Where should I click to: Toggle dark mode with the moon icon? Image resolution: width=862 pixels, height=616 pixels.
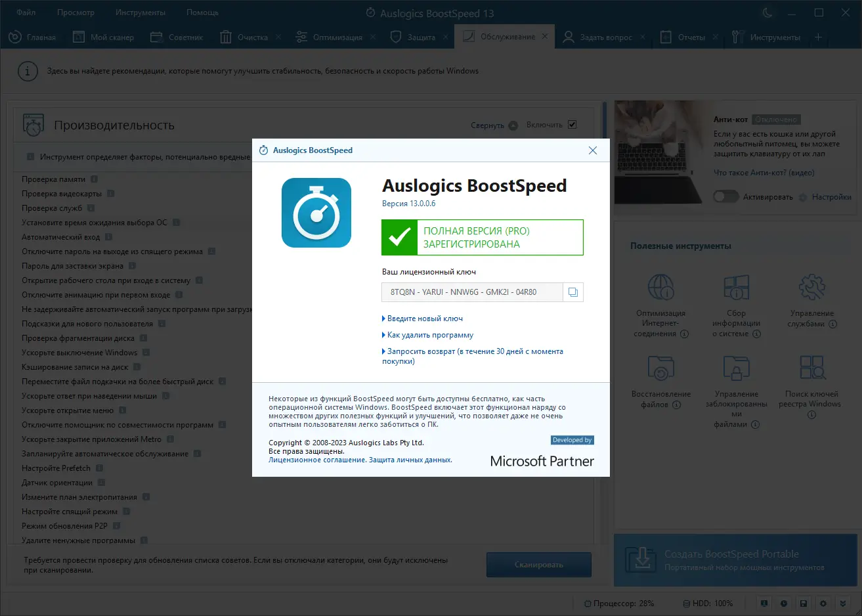pyautogui.click(x=767, y=12)
